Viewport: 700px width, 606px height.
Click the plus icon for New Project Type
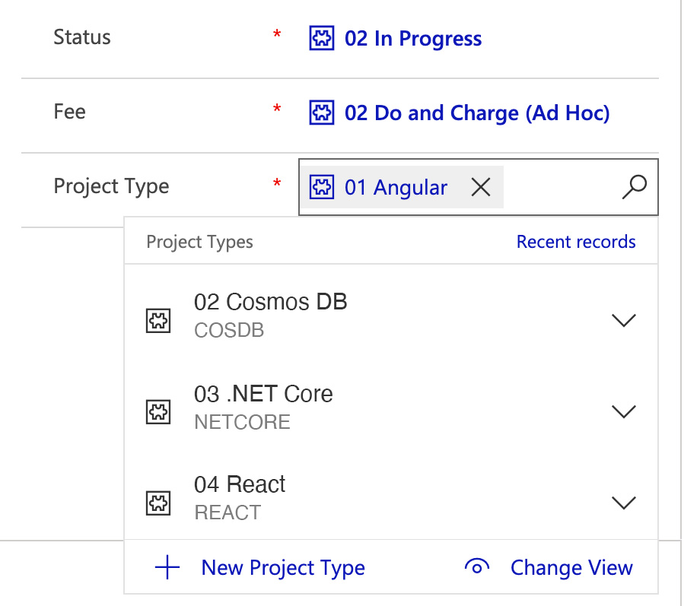(167, 567)
